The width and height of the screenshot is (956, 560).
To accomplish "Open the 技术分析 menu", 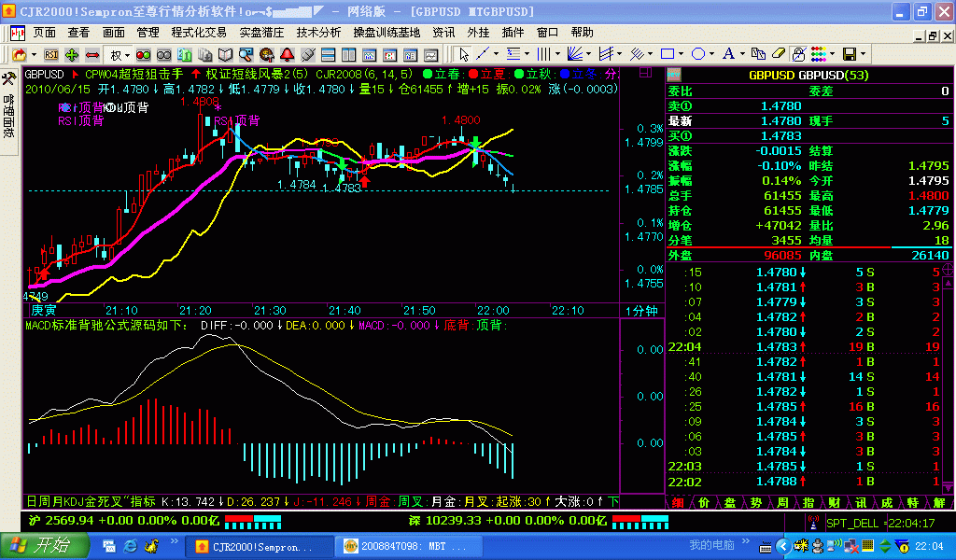I will tap(319, 33).
